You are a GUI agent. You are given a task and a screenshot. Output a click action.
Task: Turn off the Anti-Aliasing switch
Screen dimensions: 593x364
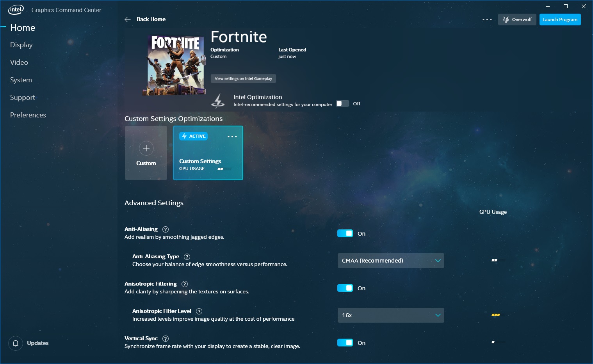pyautogui.click(x=345, y=233)
